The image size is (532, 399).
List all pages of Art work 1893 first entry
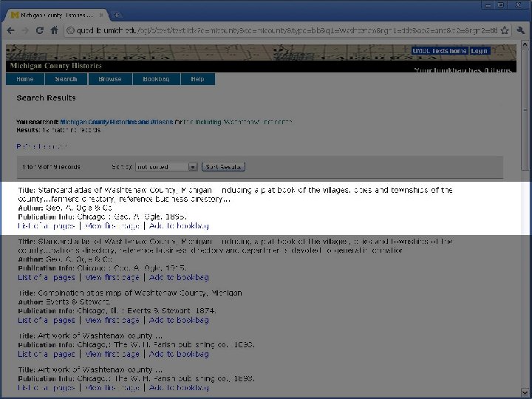[47, 354]
